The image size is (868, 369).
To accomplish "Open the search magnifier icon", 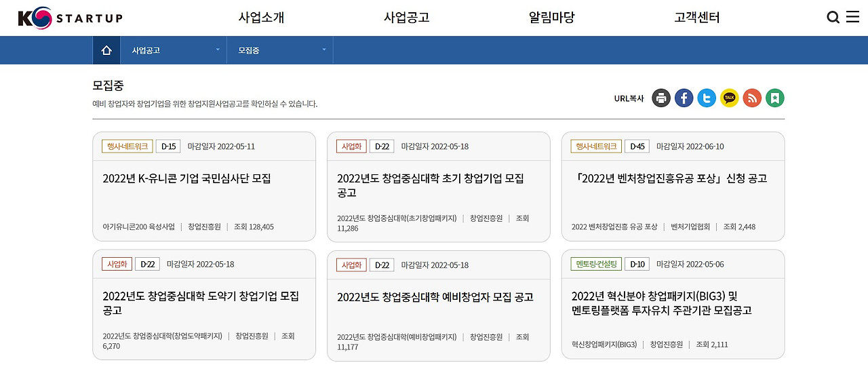I will point(833,18).
